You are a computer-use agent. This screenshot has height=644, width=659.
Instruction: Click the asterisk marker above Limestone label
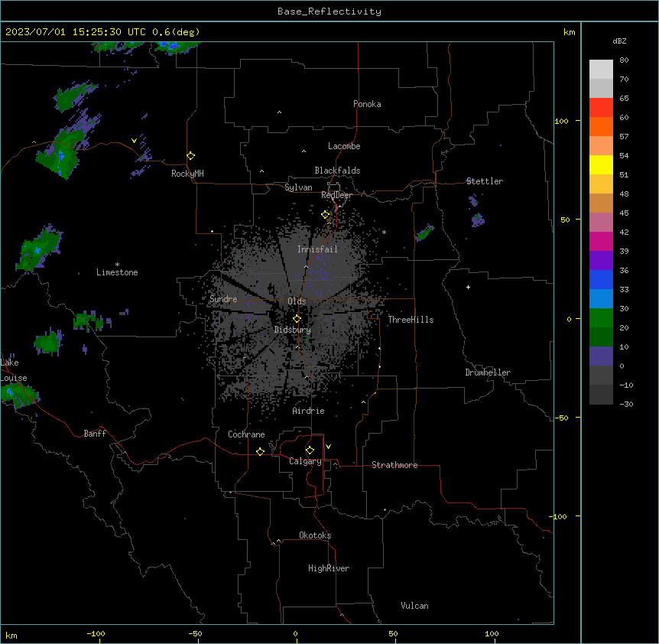tap(117, 265)
